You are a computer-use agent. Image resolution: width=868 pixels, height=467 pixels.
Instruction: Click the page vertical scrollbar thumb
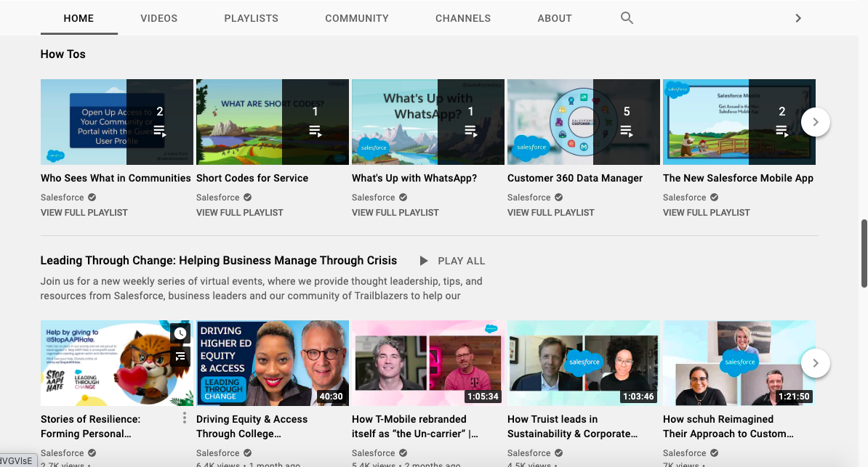864,253
